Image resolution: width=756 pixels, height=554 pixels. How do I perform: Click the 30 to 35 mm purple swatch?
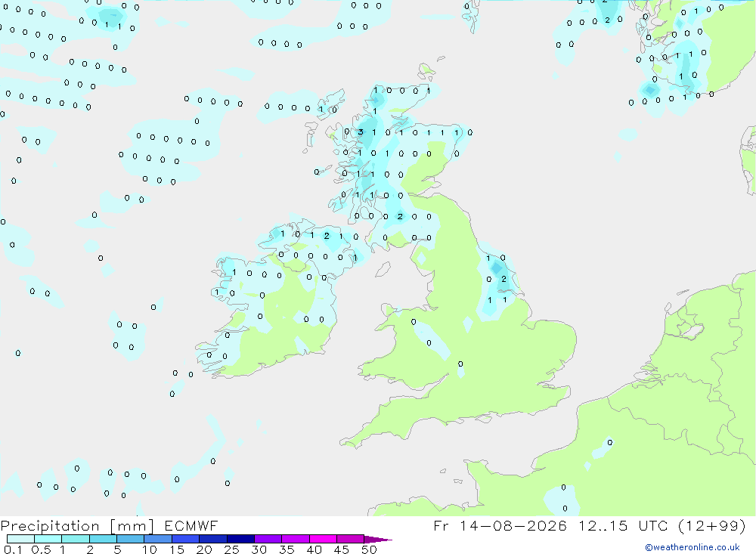(x=268, y=539)
